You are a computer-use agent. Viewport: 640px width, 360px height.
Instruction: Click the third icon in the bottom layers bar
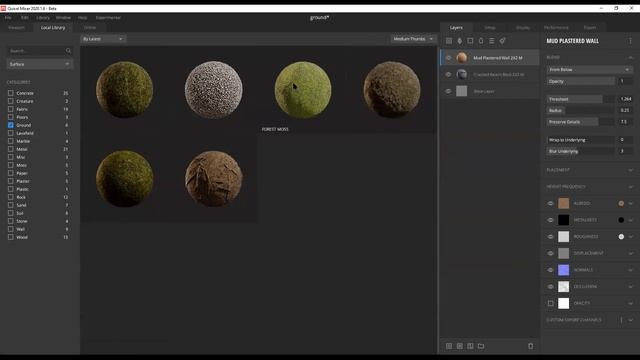pos(470,346)
